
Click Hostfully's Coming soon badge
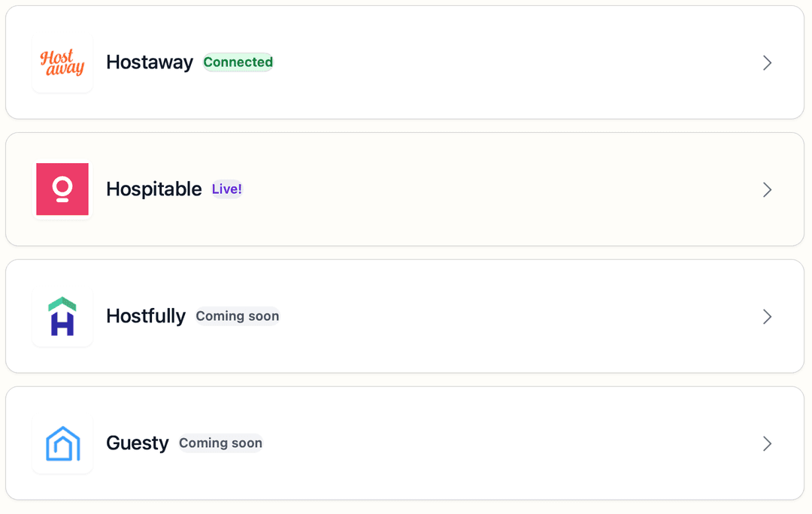click(238, 316)
